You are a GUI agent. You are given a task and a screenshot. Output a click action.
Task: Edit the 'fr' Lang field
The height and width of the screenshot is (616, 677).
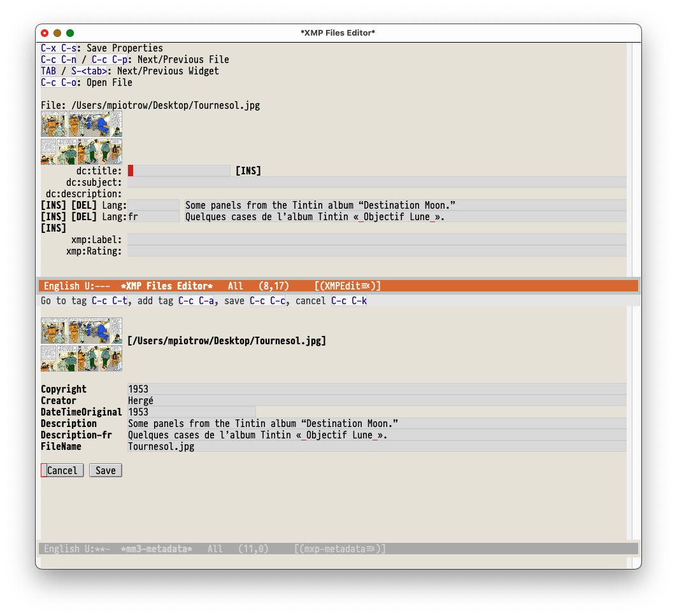(153, 216)
